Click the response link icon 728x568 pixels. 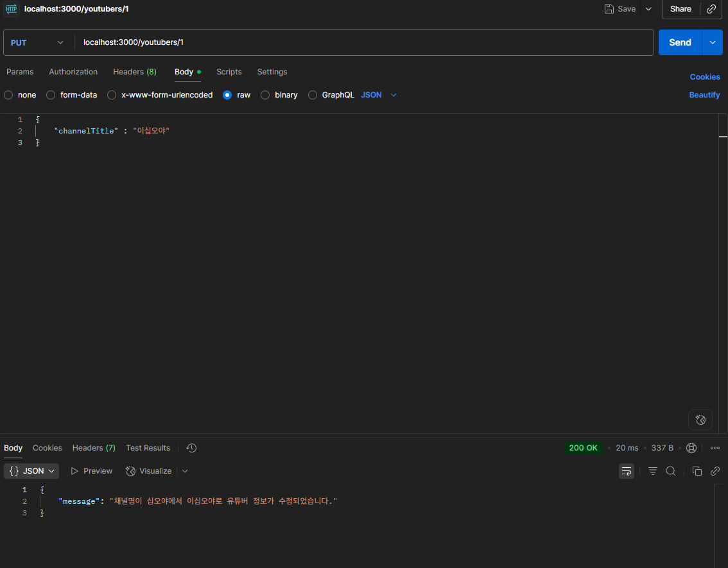point(715,471)
